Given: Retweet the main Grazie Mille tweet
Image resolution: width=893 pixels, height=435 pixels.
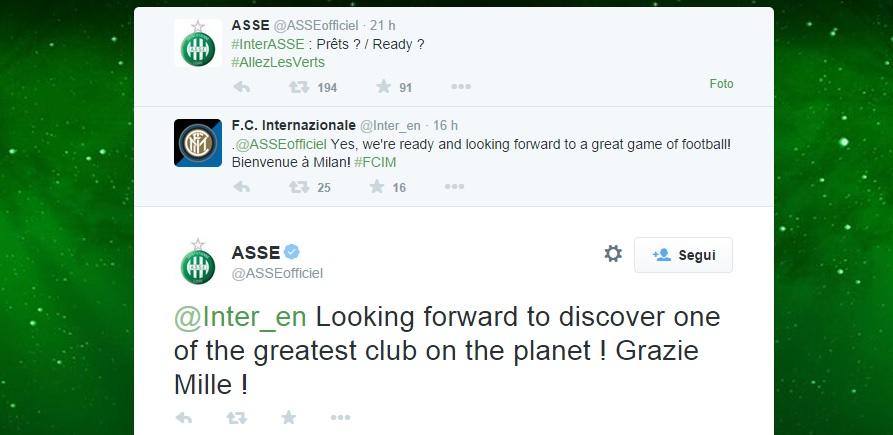Looking at the screenshot, I should tap(236, 418).
